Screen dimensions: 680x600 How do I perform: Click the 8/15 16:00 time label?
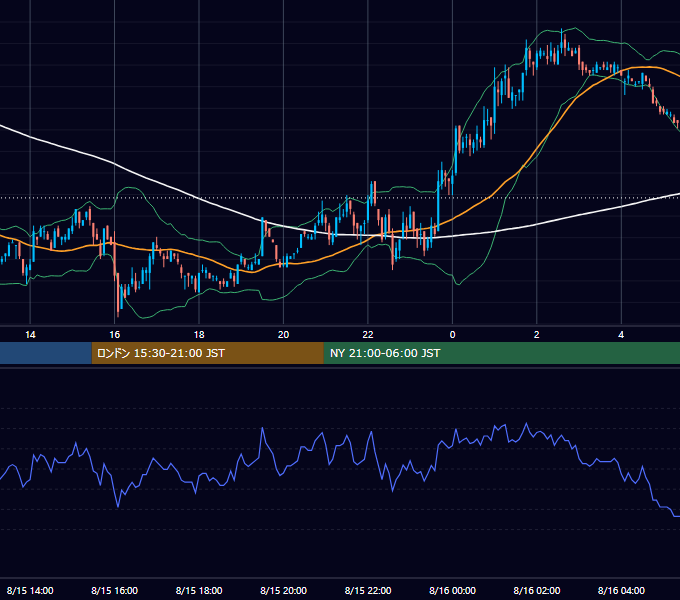click(x=114, y=590)
